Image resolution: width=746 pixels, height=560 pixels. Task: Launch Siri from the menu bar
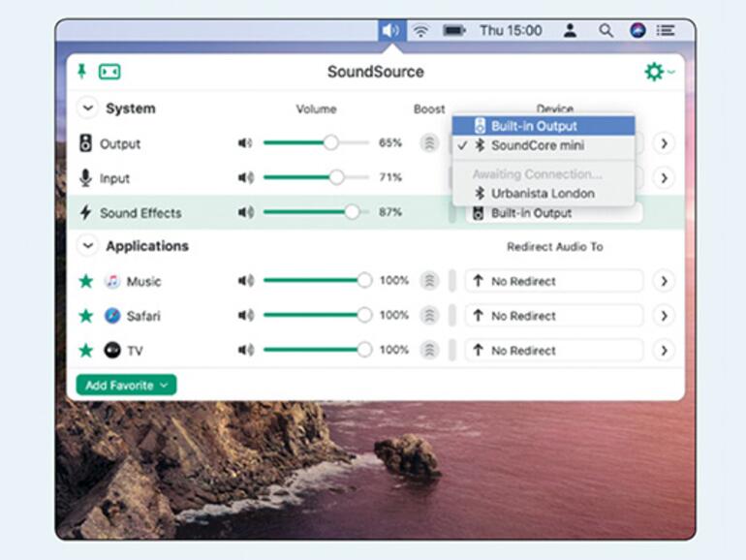(x=637, y=31)
